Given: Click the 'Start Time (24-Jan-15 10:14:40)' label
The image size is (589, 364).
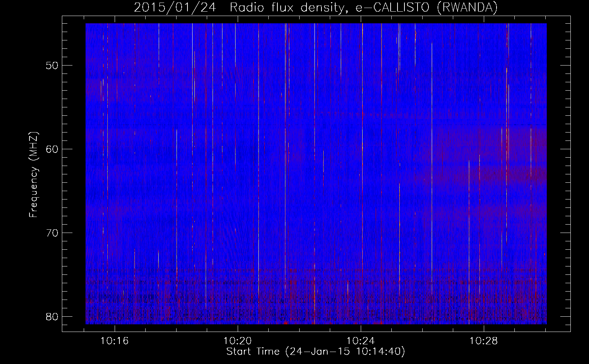Looking at the screenshot, I should click(316, 352).
